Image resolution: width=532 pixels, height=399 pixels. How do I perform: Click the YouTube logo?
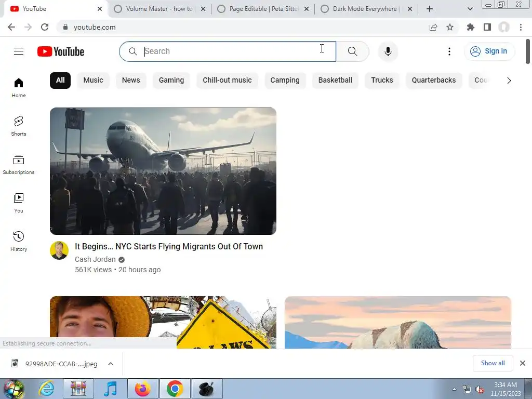[x=61, y=51]
